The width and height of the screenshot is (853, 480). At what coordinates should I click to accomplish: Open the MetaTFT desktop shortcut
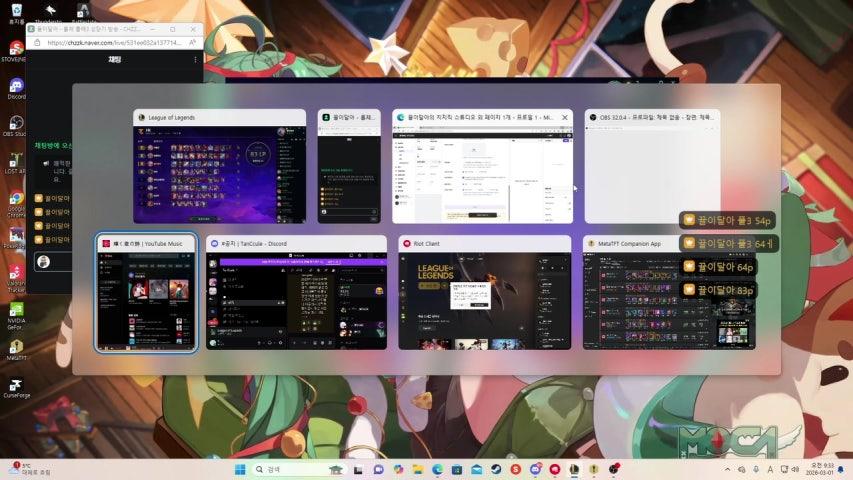[x=16, y=346]
